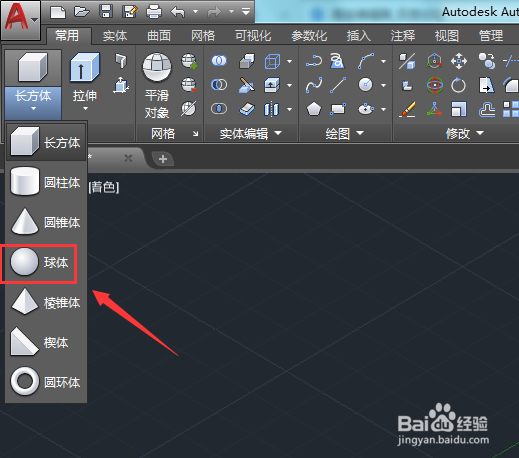Screen dimensions: 519x458
Task: Select the polygon draw tool
Action: click(x=314, y=109)
